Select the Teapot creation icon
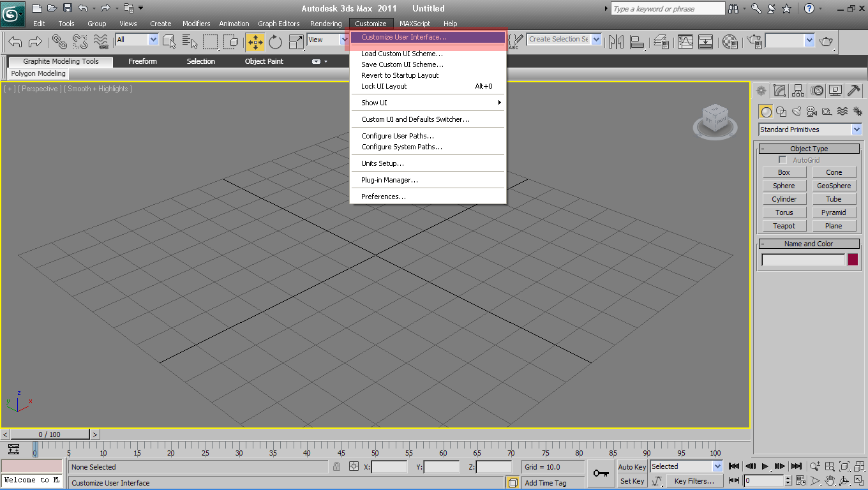868x490 pixels. [784, 225]
